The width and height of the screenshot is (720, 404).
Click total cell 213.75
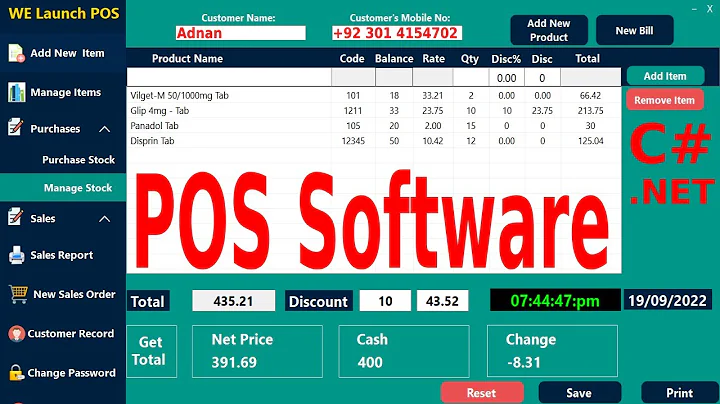pos(591,111)
